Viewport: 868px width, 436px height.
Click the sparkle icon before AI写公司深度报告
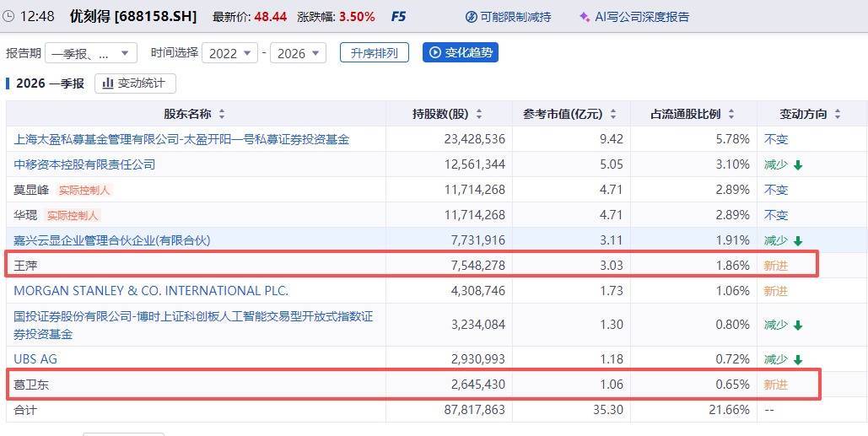[585, 17]
